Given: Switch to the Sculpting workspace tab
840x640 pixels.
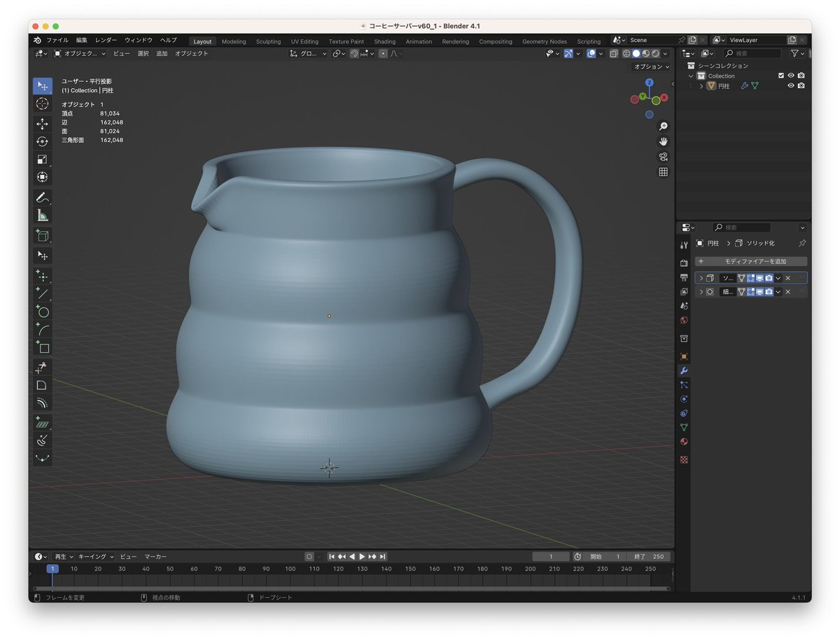Looking at the screenshot, I should 268,41.
